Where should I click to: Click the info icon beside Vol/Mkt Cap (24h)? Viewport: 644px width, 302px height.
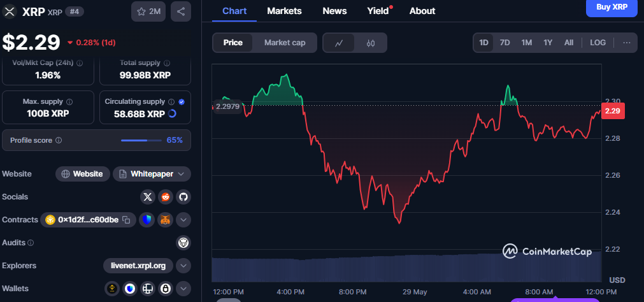pyautogui.click(x=80, y=63)
